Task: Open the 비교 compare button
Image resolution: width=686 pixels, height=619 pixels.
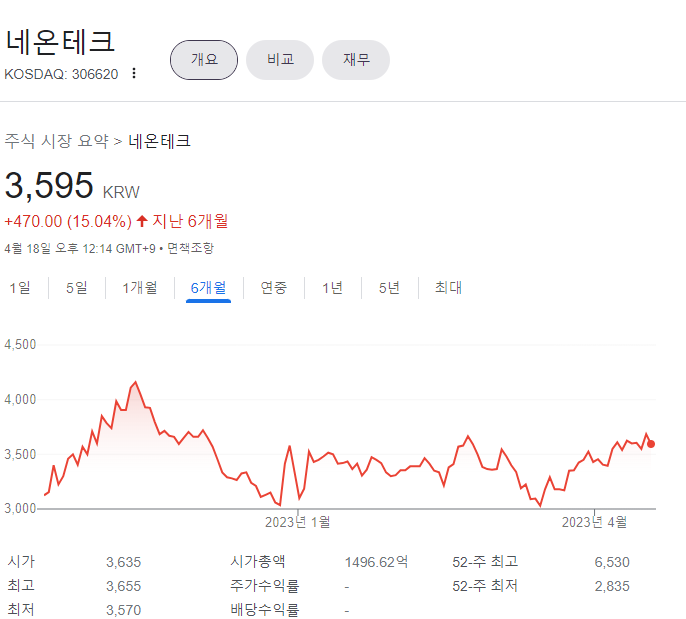Action: coord(280,60)
